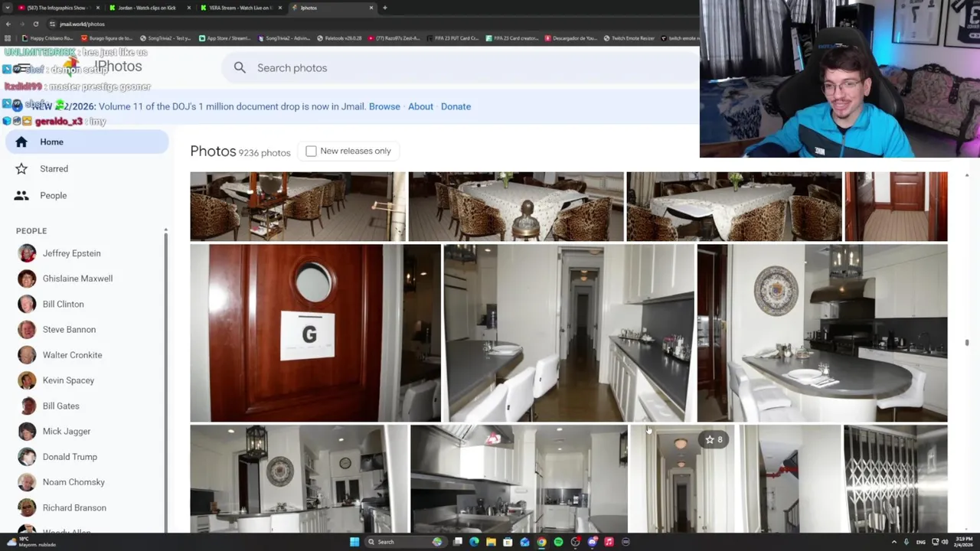Image resolution: width=980 pixels, height=551 pixels.
Task: Reload the jmail.world page
Action: point(35,24)
